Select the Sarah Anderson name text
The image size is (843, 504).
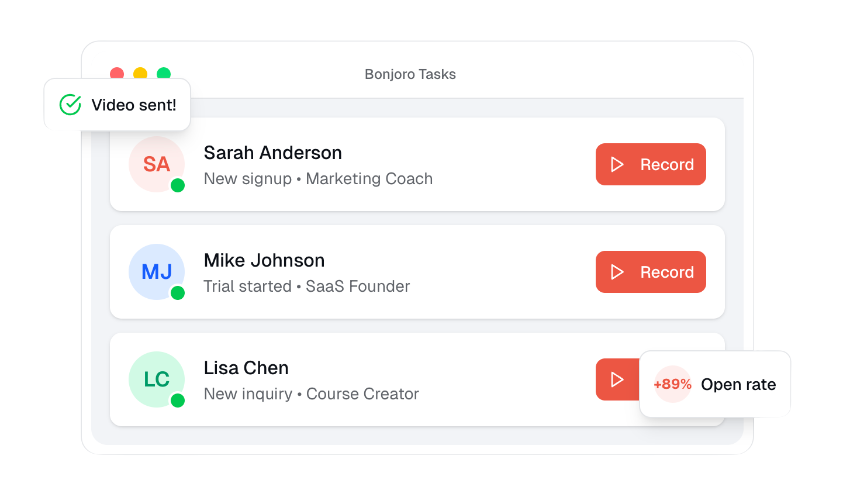point(272,153)
